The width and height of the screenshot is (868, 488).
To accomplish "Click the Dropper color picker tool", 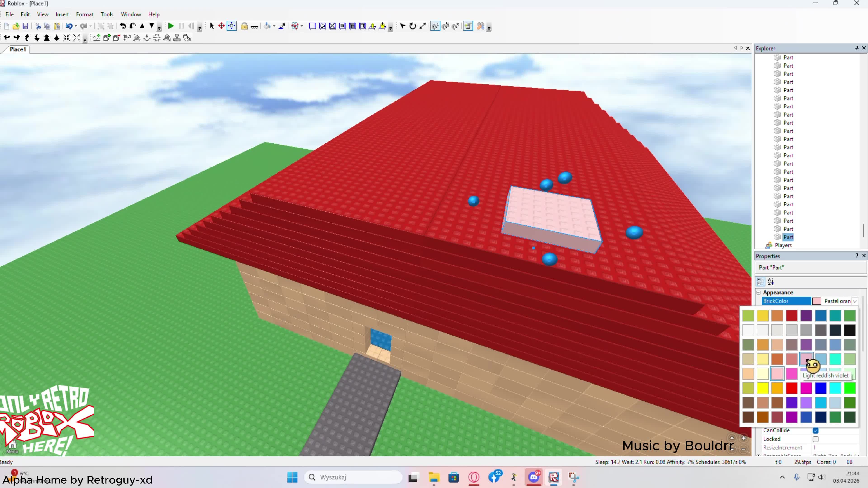I will 282,26.
